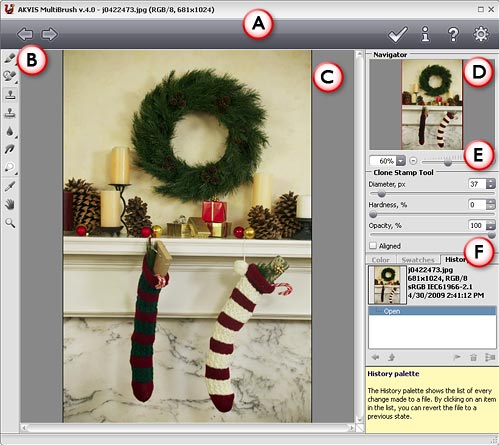This screenshot has width=499, height=445.
Task: Click the vertical scrollbar down arrow
Action: (359, 419)
